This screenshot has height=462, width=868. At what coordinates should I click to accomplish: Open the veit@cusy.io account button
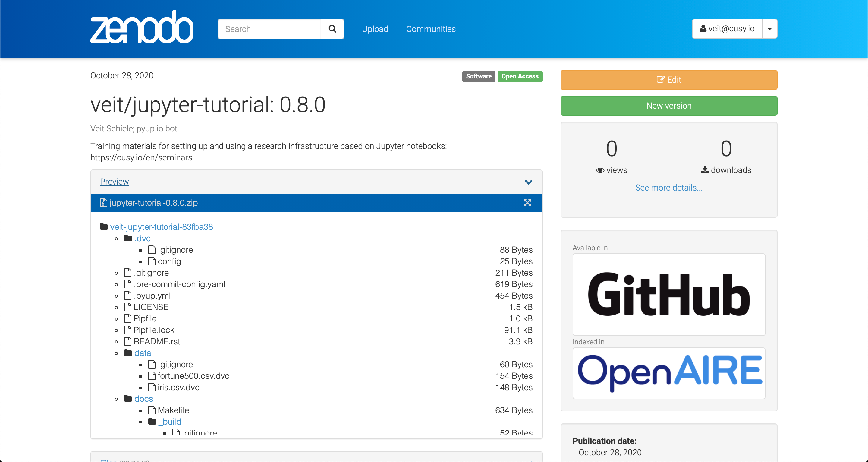[727, 29]
